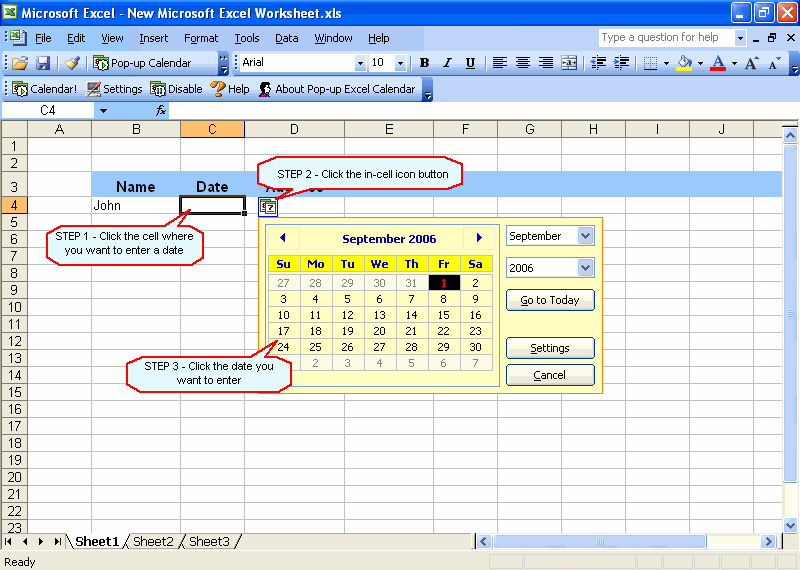
Task: Select row 4 header
Action: click(x=14, y=205)
